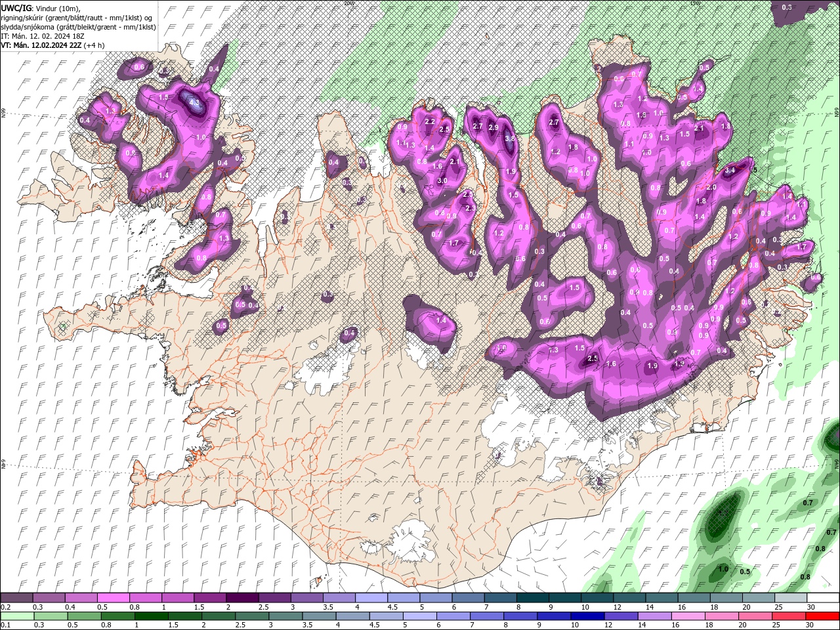Select the line "rigning/skúrir (grænt/blátt/rautt - mm/1klst) og"

[77, 17]
